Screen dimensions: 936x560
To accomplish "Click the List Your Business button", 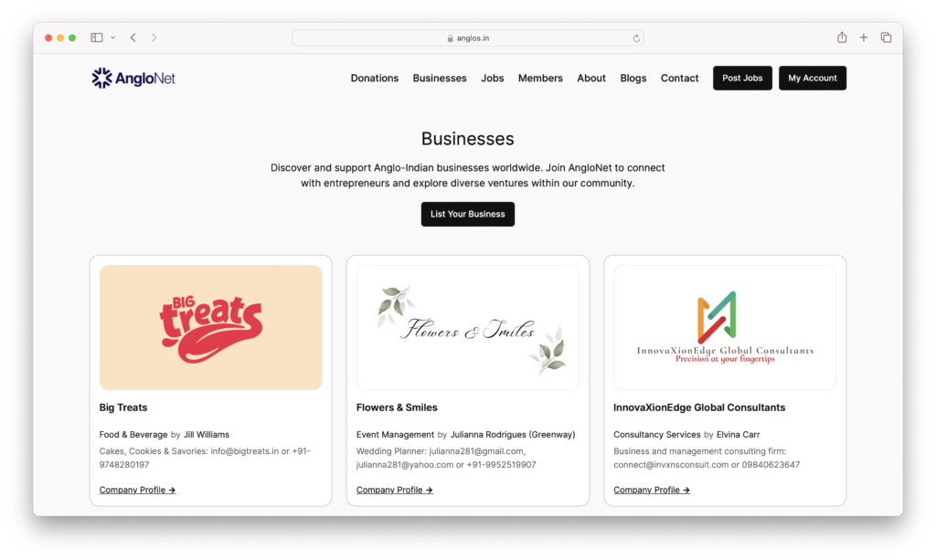I will (x=467, y=214).
